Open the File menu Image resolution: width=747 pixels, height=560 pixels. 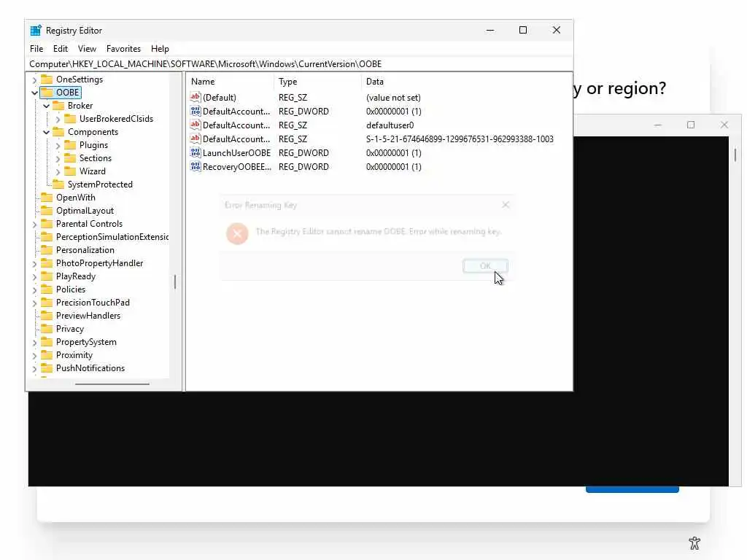pos(36,49)
